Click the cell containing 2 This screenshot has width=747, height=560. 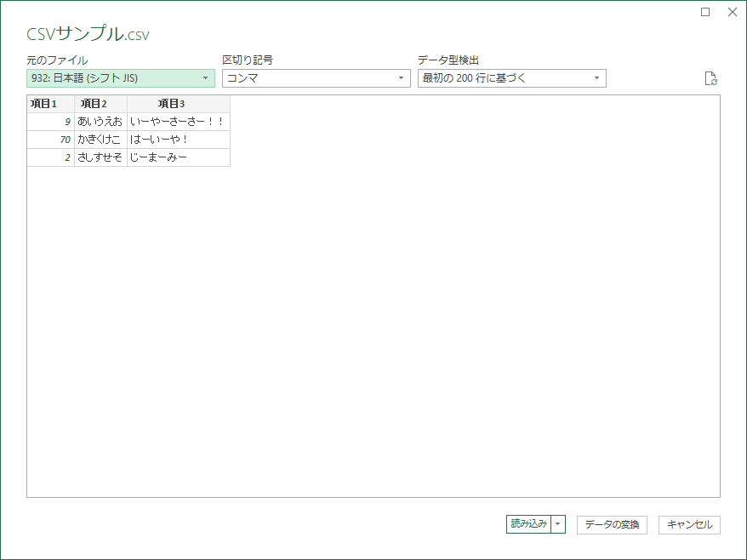[50, 157]
